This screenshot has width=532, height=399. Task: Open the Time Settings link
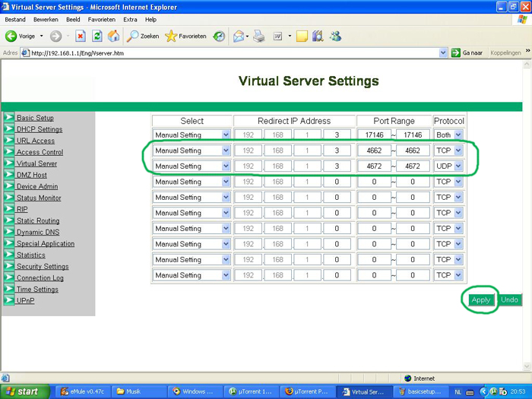click(37, 290)
